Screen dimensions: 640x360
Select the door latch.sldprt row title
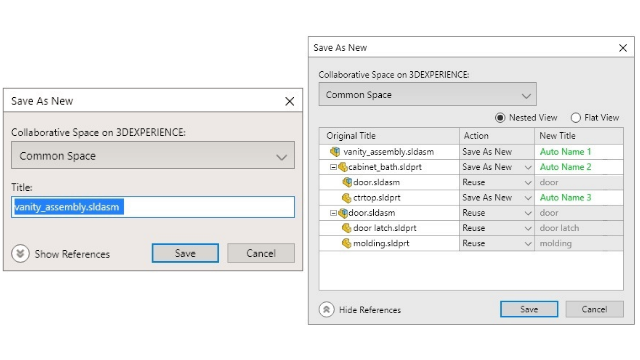coord(384,228)
